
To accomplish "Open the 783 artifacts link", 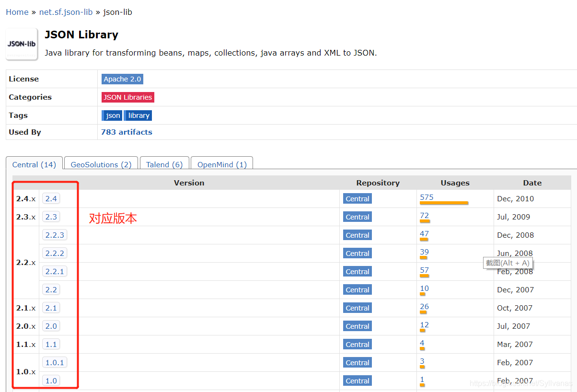I will [x=127, y=132].
